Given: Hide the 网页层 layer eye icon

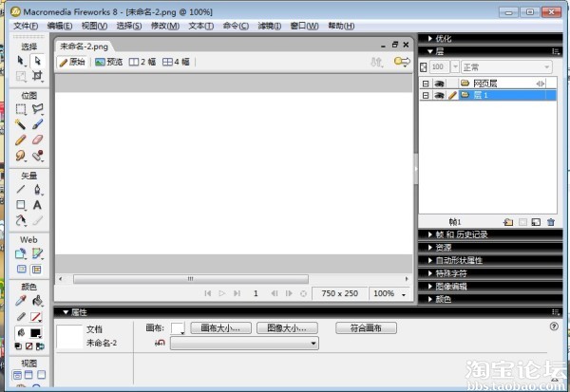Looking at the screenshot, I should pos(439,84).
